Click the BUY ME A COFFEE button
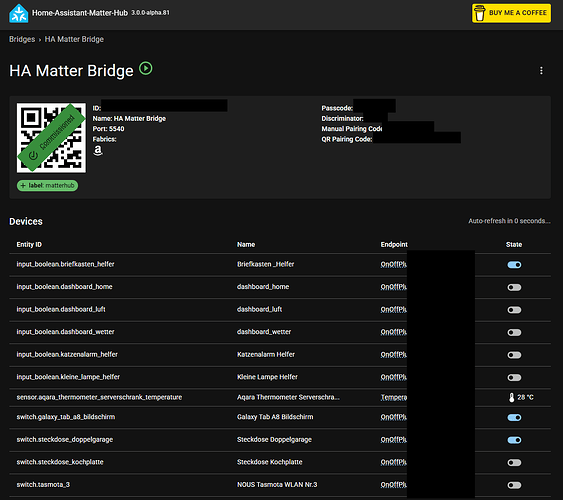The height and width of the screenshot is (500, 563). click(x=511, y=13)
